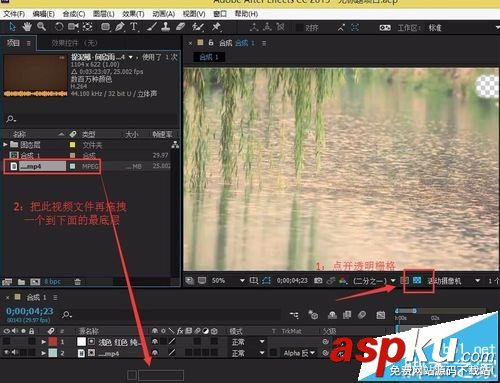Viewport: 500px width, 383px height.
Task: Select the Puppet Pin tool
Action: 216,27
